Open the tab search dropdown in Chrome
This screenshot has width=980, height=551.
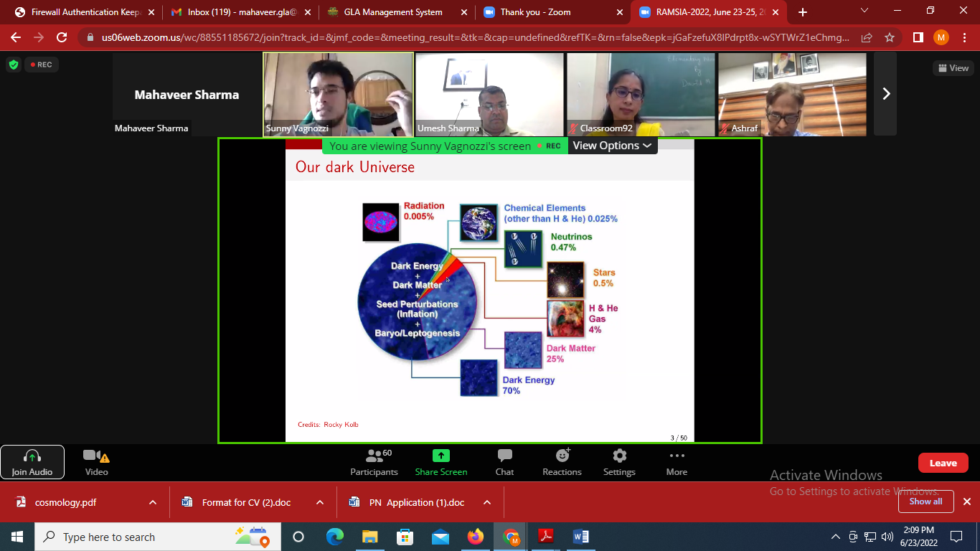click(x=864, y=11)
